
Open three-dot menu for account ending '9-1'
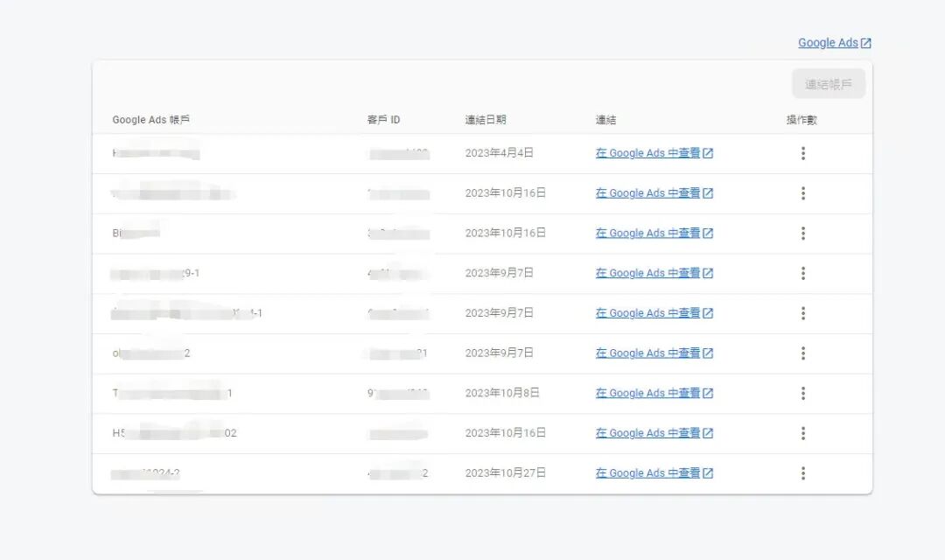[x=802, y=273]
